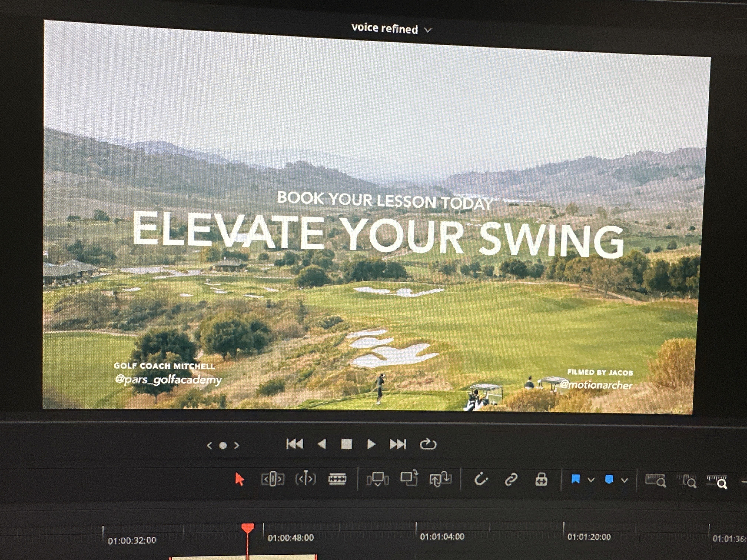
Task: Click the Insert Clip icon
Action: coord(378,479)
